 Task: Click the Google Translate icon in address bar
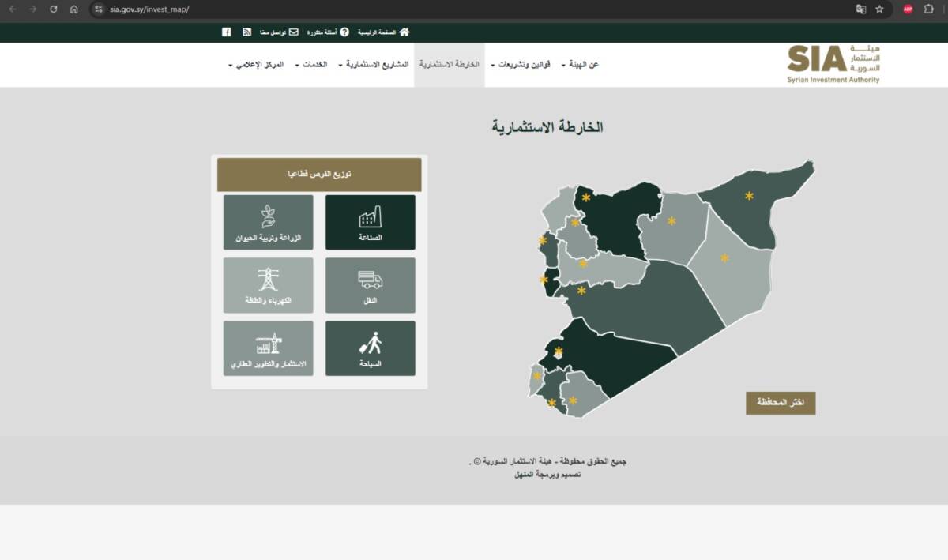(861, 9)
